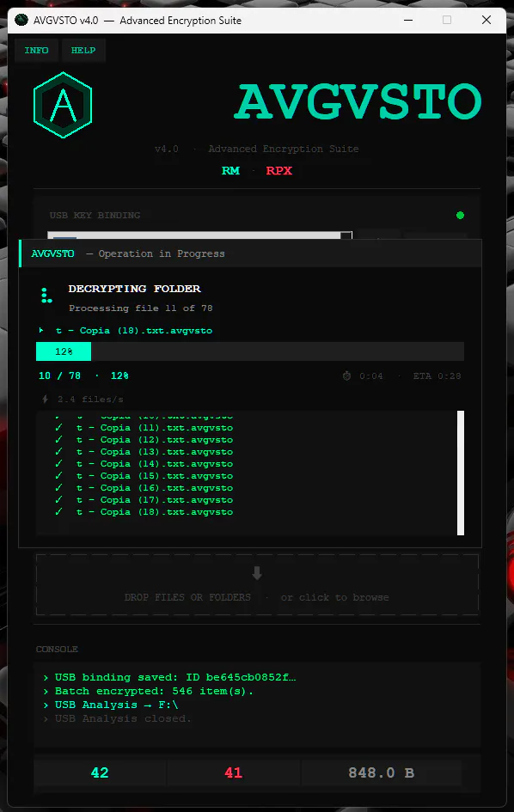Image resolution: width=514 pixels, height=812 pixels.
Task: Click checkmark for Copia (17).txt.avgvsto
Action: point(58,499)
